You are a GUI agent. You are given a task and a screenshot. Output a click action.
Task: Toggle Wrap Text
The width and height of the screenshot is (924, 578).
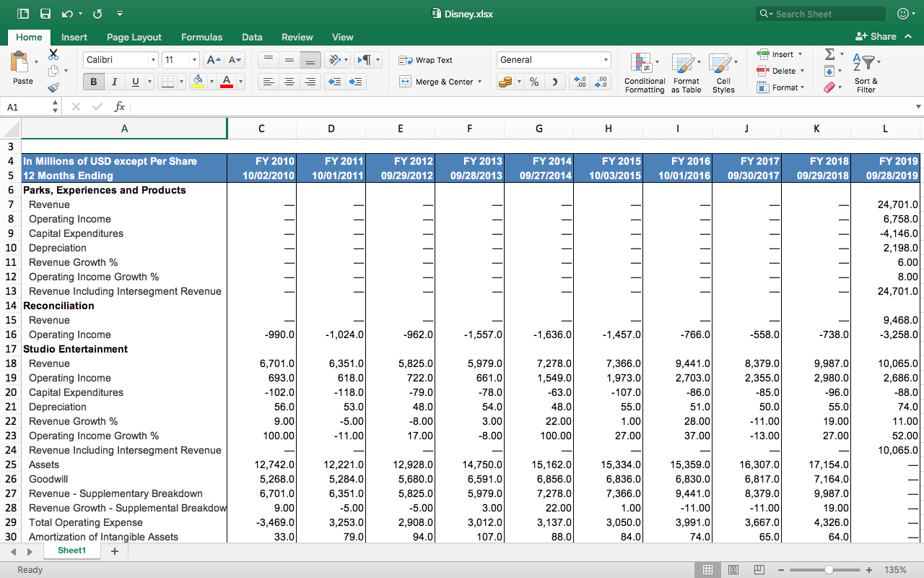click(x=426, y=60)
